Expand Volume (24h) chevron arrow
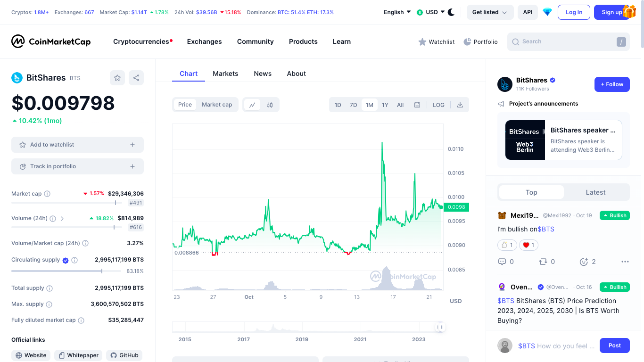The height and width of the screenshot is (362, 644). click(62, 219)
